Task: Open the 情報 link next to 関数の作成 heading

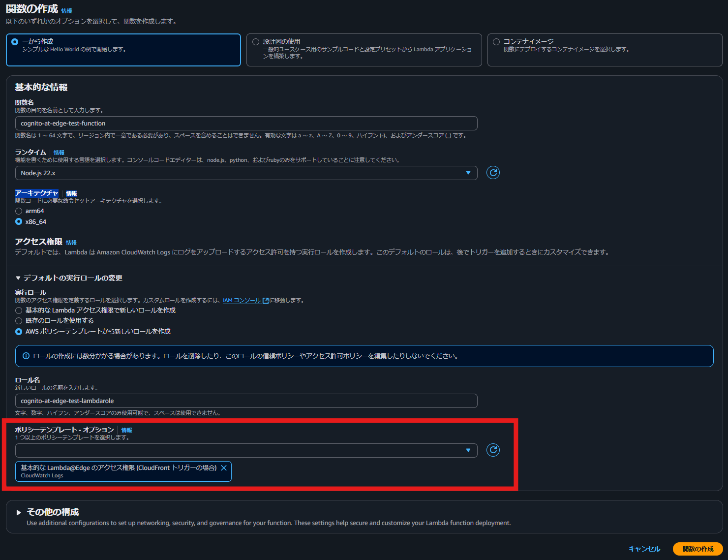Action: click(x=66, y=11)
